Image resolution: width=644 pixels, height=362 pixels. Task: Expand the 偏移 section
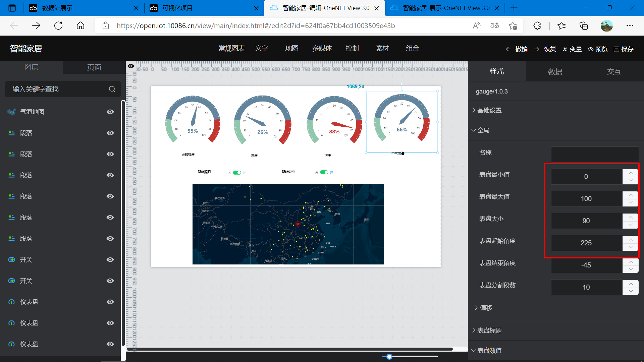tap(483, 308)
